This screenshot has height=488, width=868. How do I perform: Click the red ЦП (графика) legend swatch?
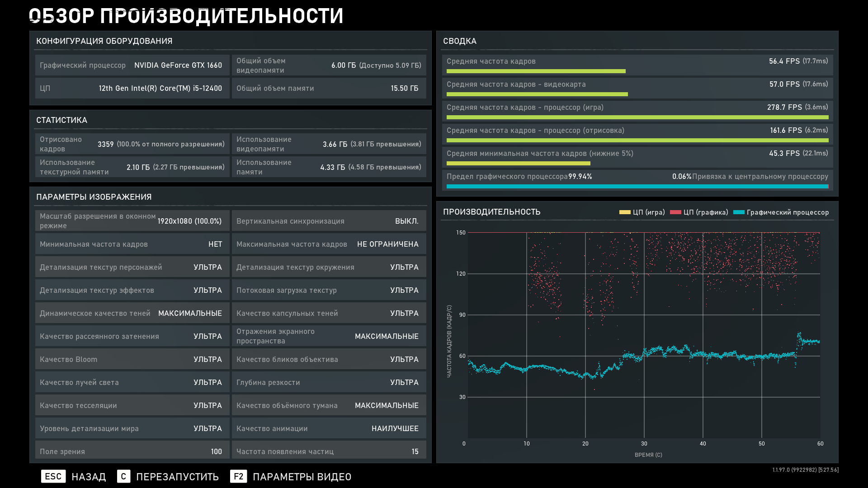click(x=675, y=212)
